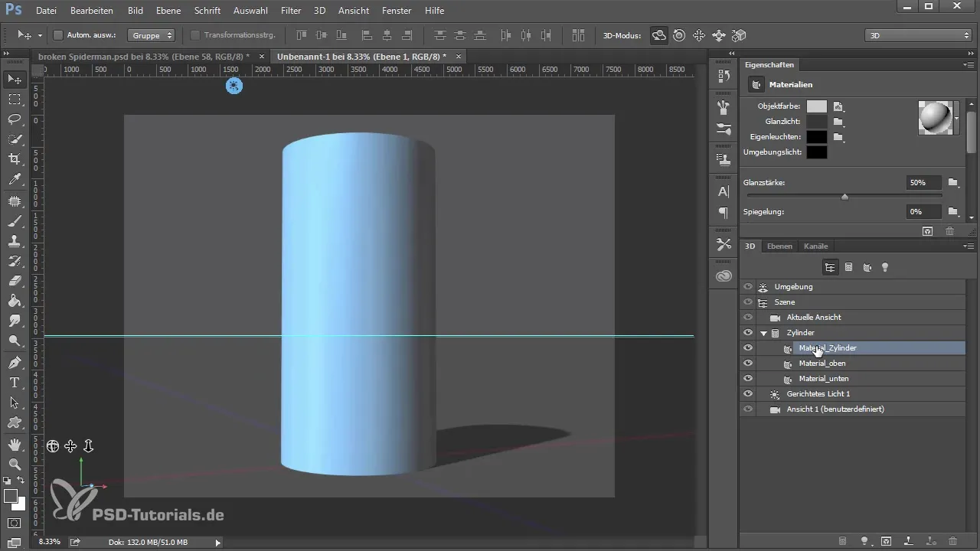
Task: Select the Paint Bucket tool
Action: click(x=14, y=301)
